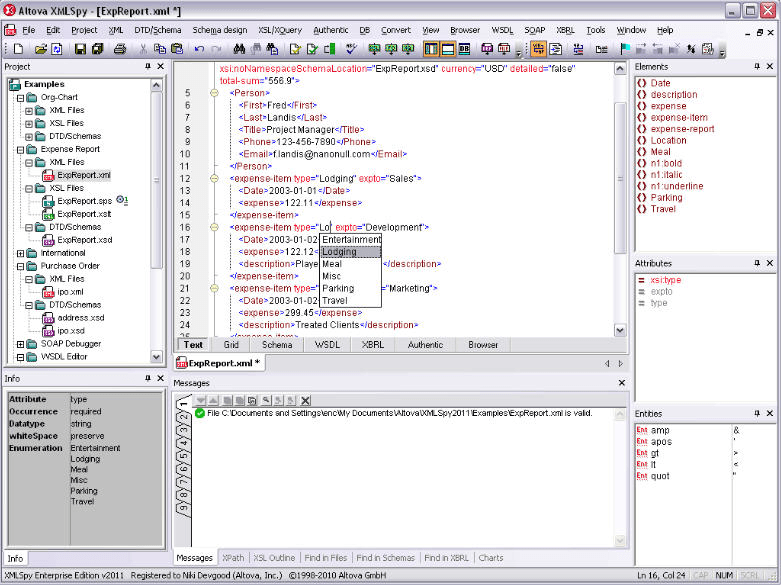Image resolution: width=781 pixels, height=585 pixels.
Task: Select the amp entity entry
Action: coord(659,431)
